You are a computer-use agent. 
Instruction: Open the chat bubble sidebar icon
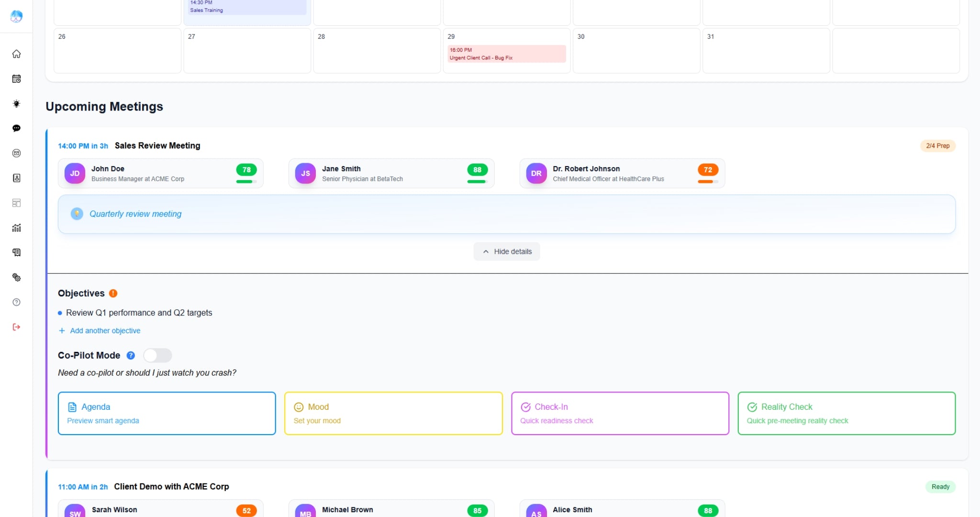(16, 128)
